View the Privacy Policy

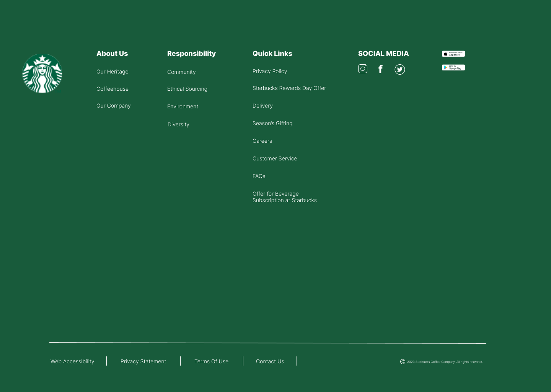[270, 71]
